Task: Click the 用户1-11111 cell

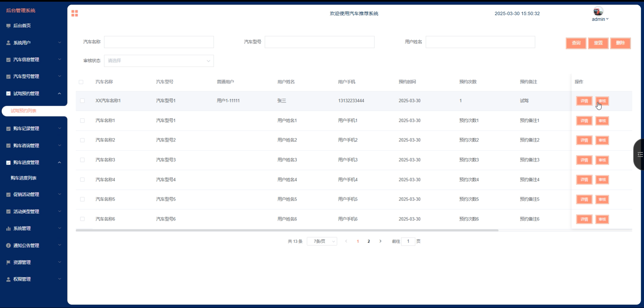Action: [228, 101]
